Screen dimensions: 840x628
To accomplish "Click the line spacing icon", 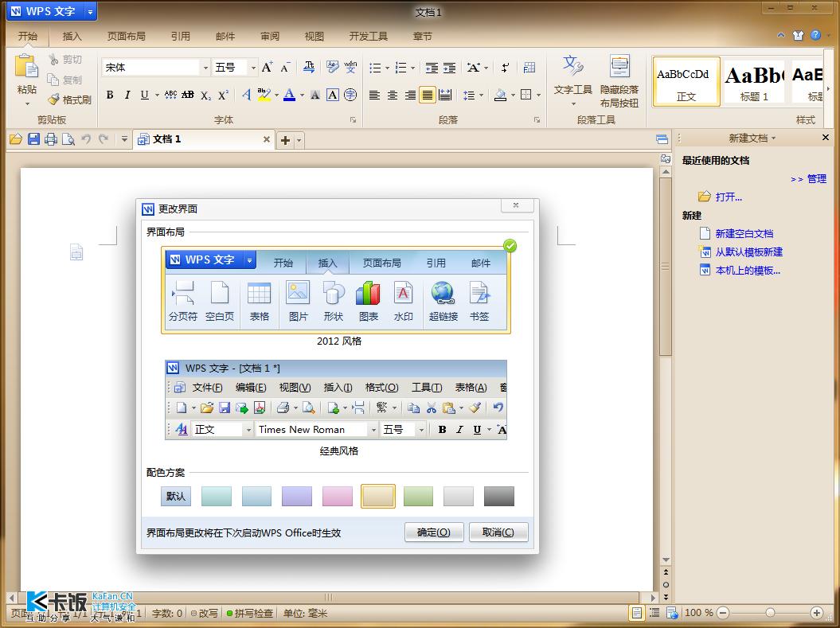I will 469,96.
